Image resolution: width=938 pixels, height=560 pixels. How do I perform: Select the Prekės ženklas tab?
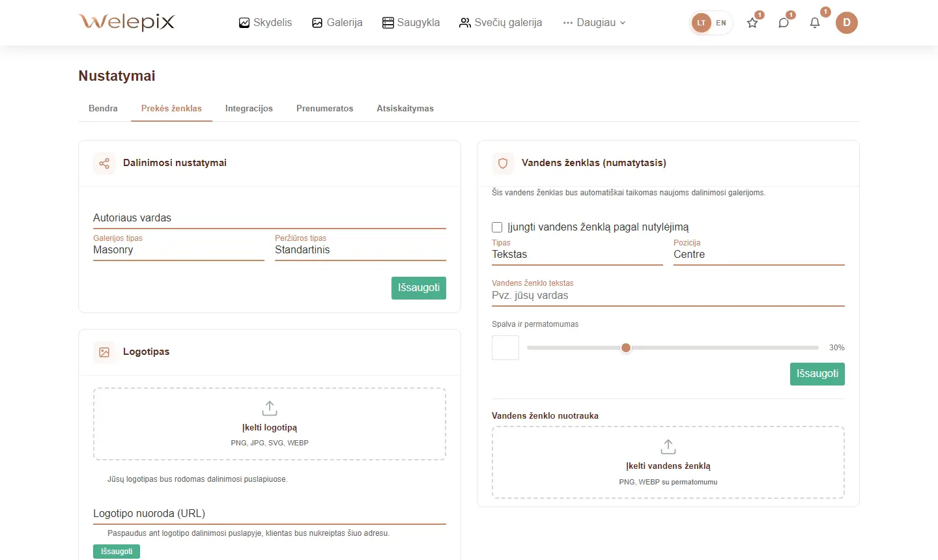[171, 109]
